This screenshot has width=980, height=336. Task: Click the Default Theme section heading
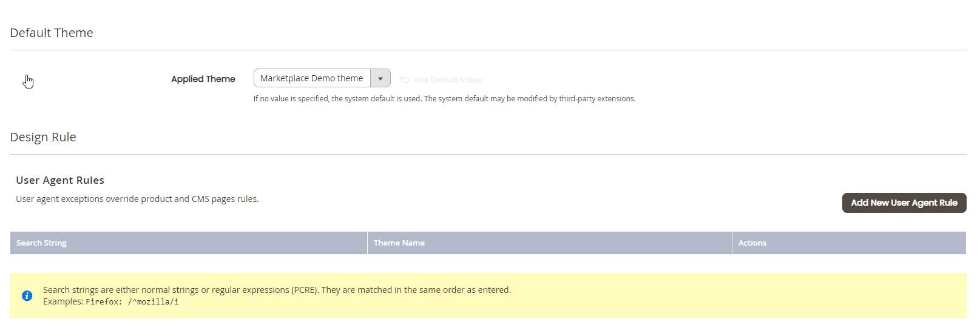pos(52,33)
